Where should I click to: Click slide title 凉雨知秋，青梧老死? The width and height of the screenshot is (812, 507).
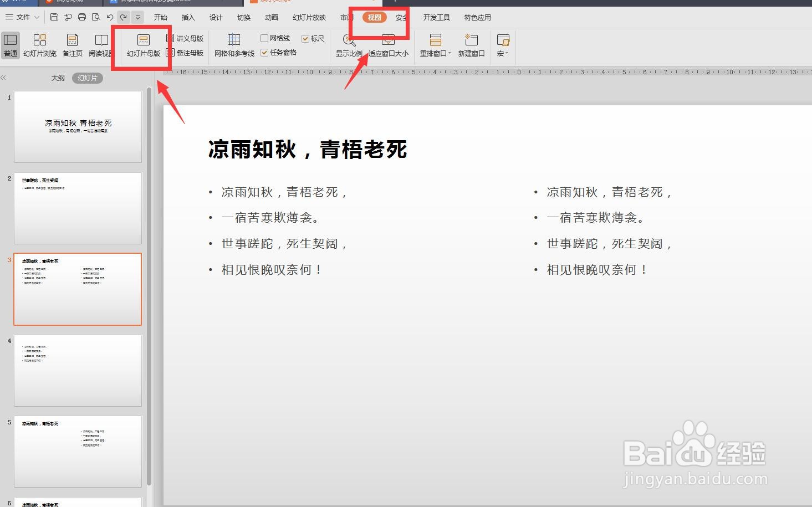point(308,150)
